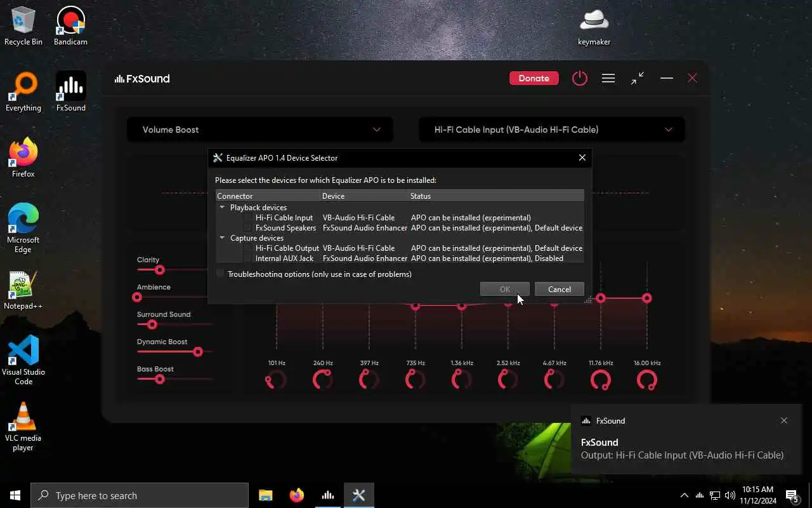Click the 11.76 kHz frequency knob
The height and width of the screenshot is (508, 812).
click(601, 380)
